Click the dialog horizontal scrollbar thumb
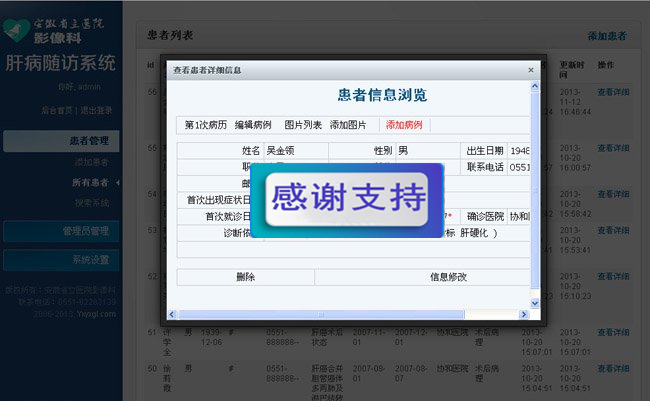650x401 pixels. (x=321, y=314)
